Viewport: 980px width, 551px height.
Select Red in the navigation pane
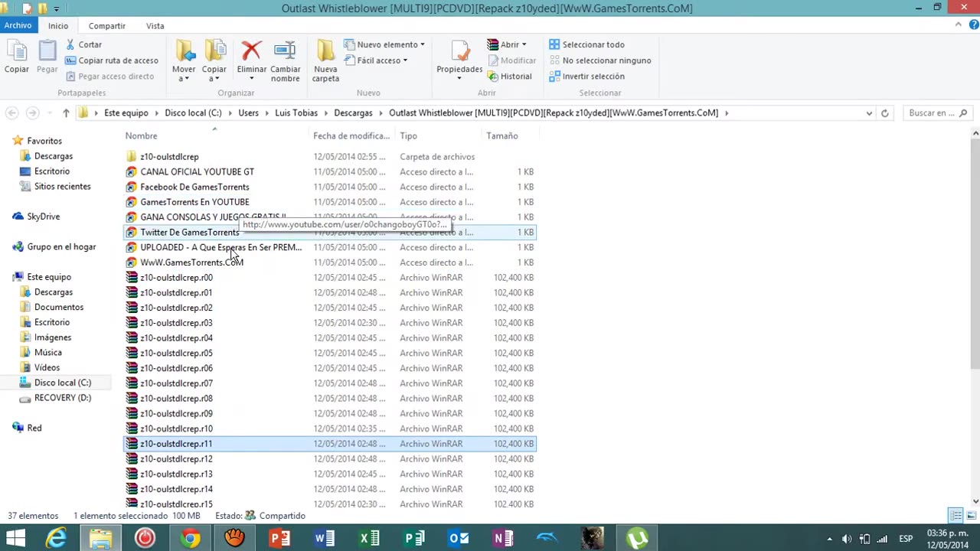34,429
